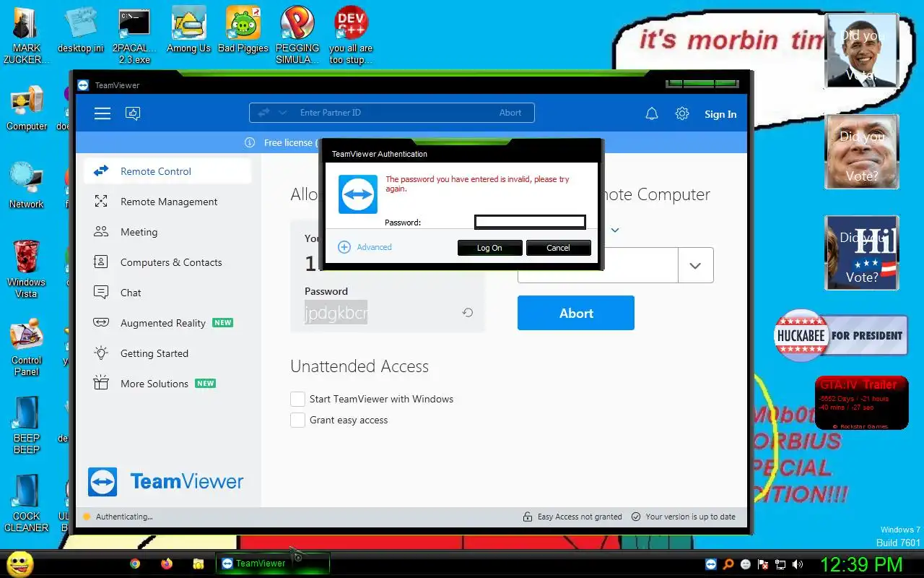Click the Sign In link
Screen dimensions: 924x578
tap(720, 114)
